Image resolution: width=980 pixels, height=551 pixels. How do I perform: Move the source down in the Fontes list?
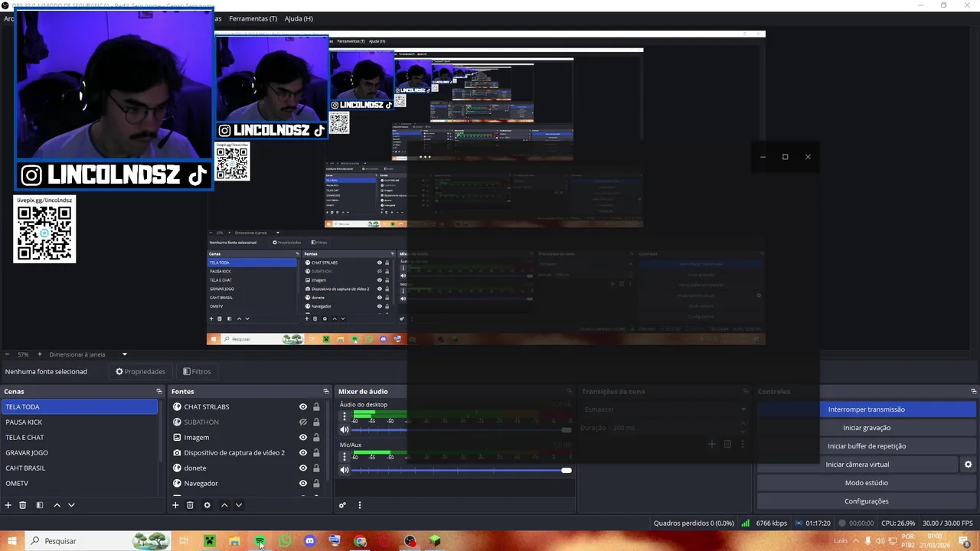[239, 505]
